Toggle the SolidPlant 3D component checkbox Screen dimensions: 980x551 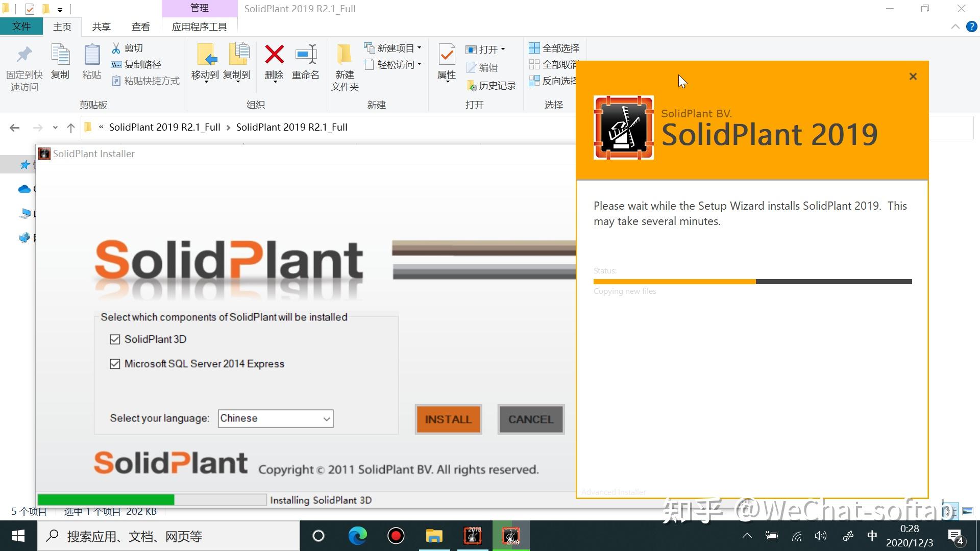114,339
